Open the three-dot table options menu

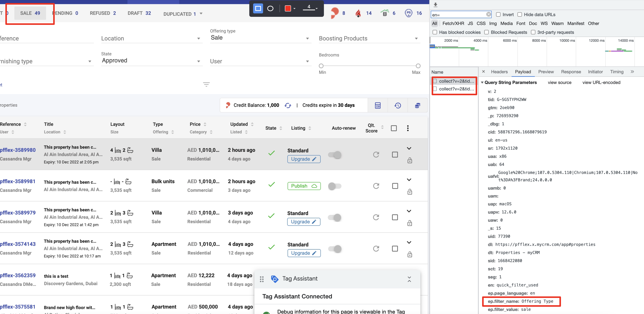point(408,128)
